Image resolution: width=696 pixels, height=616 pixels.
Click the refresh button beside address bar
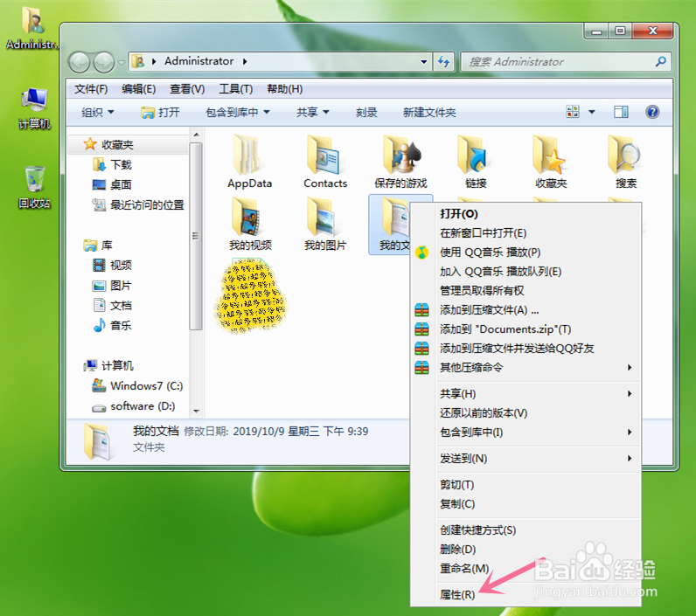click(443, 62)
